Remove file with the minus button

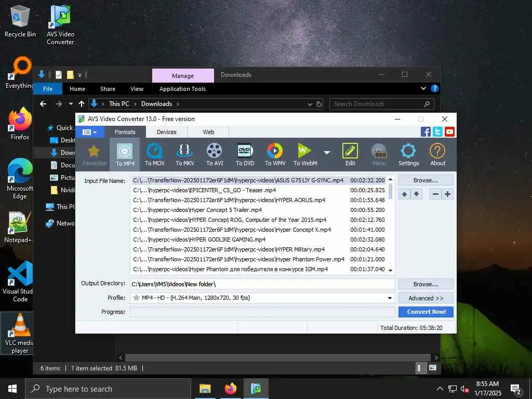point(436,194)
